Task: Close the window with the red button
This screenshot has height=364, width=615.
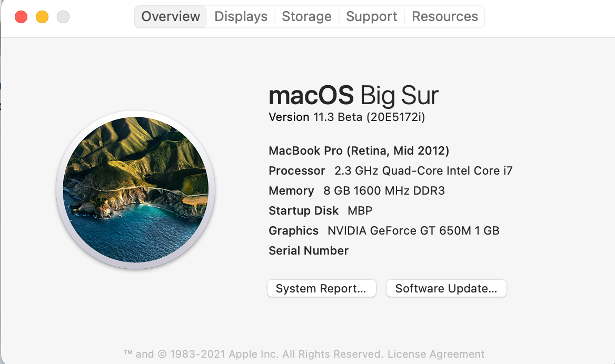Action: [21, 17]
